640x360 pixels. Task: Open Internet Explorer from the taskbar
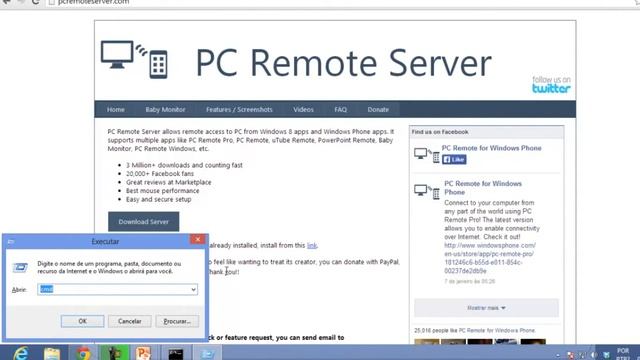(20, 353)
